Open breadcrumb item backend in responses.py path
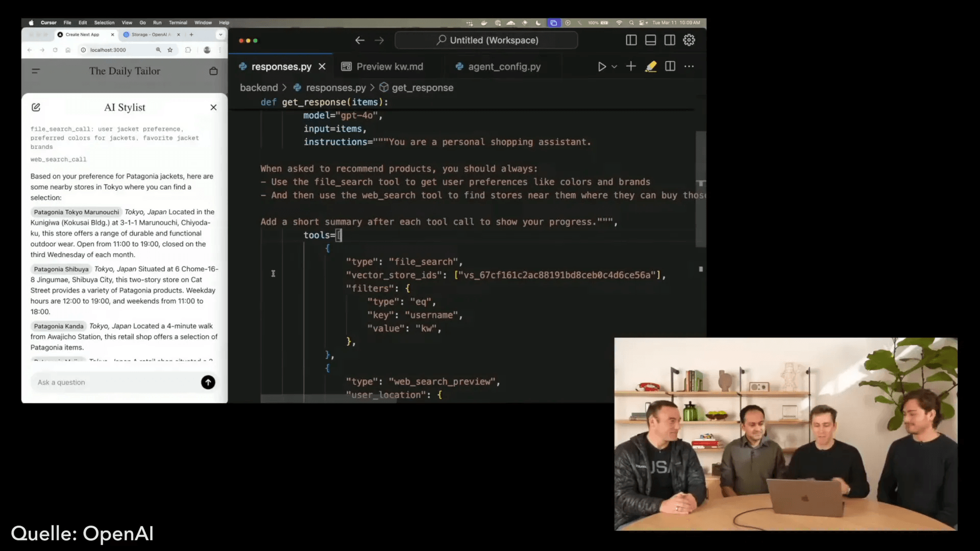The image size is (980, 551). (258, 87)
